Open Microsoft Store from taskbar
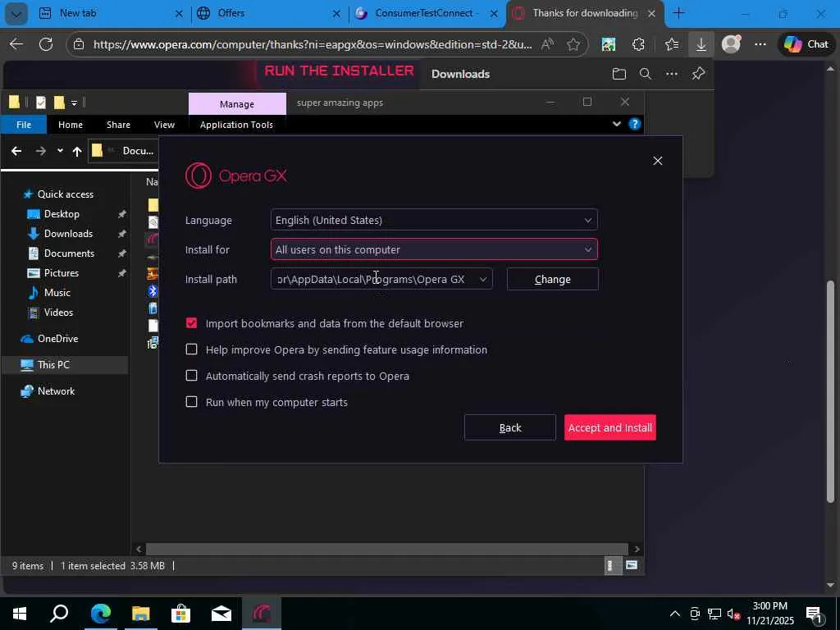Screen dimensions: 840x630 point(180,614)
